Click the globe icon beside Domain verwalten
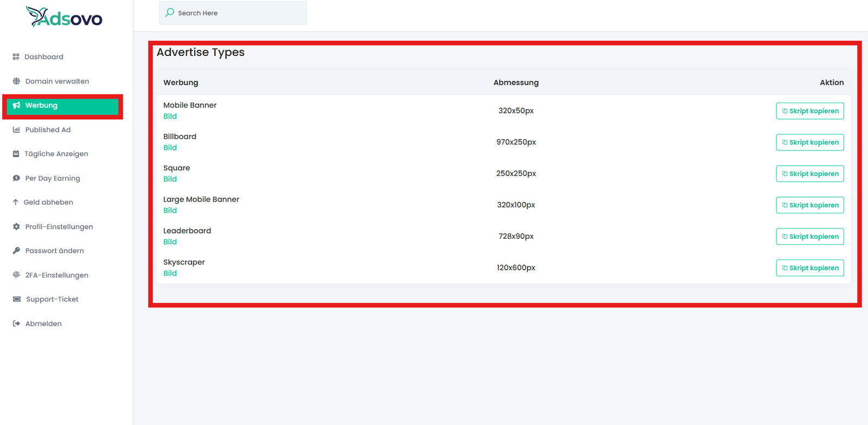The image size is (868, 425). tap(16, 81)
